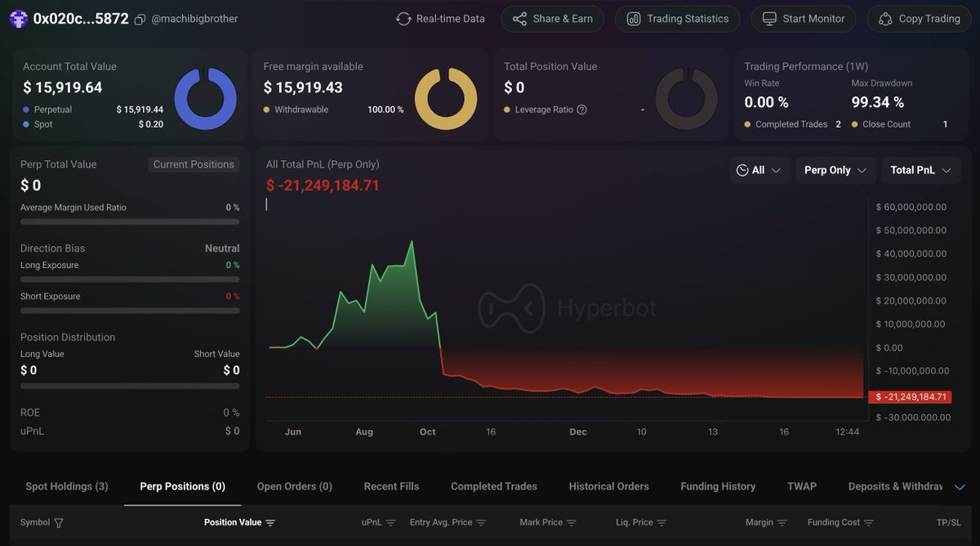Screen dimensions: 980x546
Task: Sort by Liq. Price icon
Action: coord(661,523)
